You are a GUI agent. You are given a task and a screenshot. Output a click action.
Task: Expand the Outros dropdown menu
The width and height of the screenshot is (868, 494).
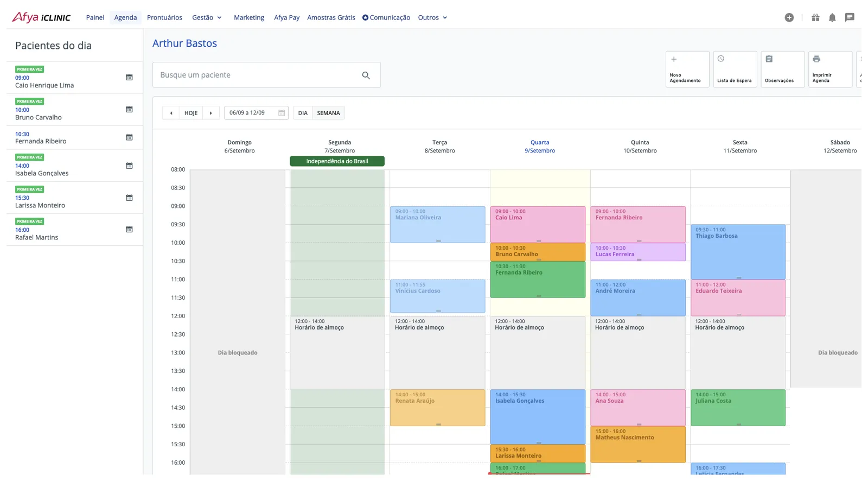pyautogui.click(x=432, y=17)
